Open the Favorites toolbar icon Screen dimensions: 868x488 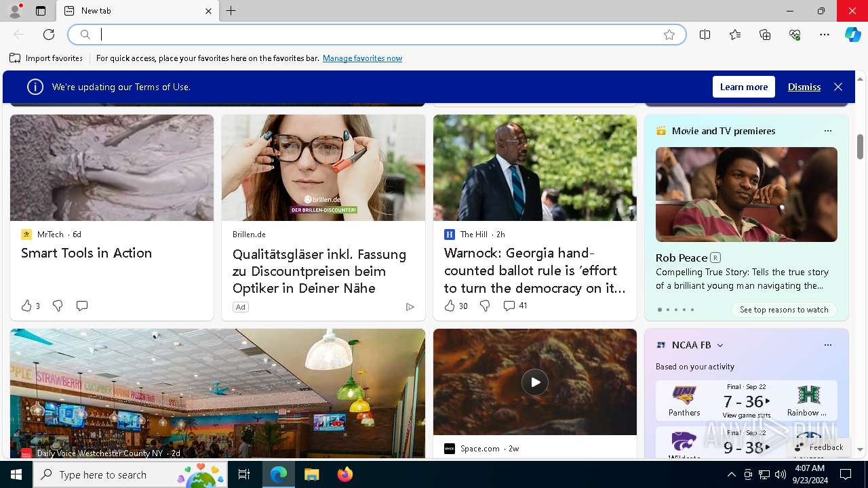[735, 35]
